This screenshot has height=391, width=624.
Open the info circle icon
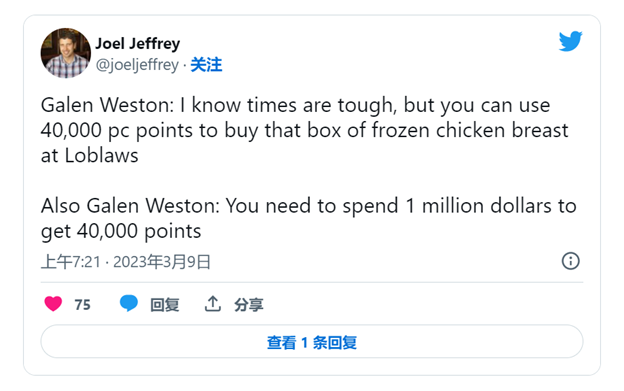[x=570, y=261]
